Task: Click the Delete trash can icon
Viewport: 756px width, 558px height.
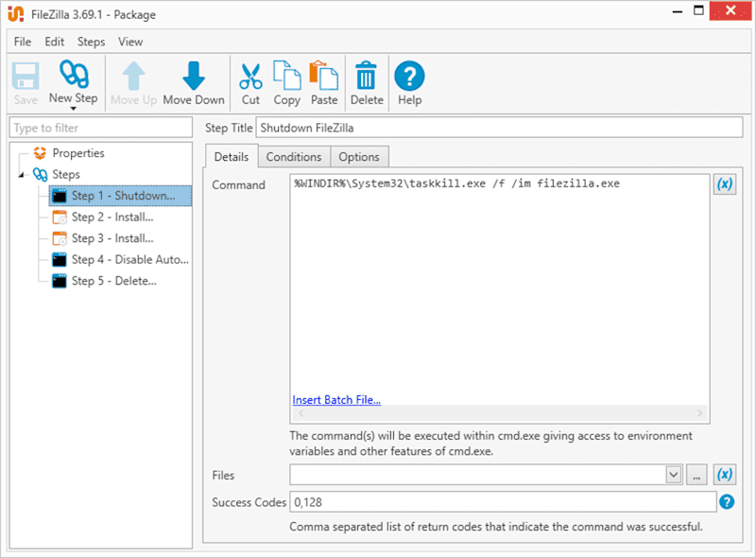Action: click(367, 76)
